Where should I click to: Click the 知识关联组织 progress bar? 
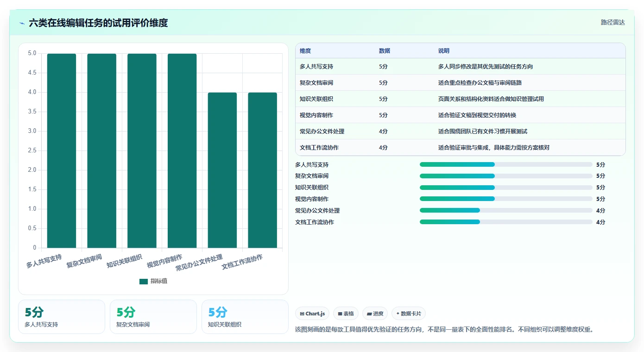pyautogui.click(x=506, y=188)
